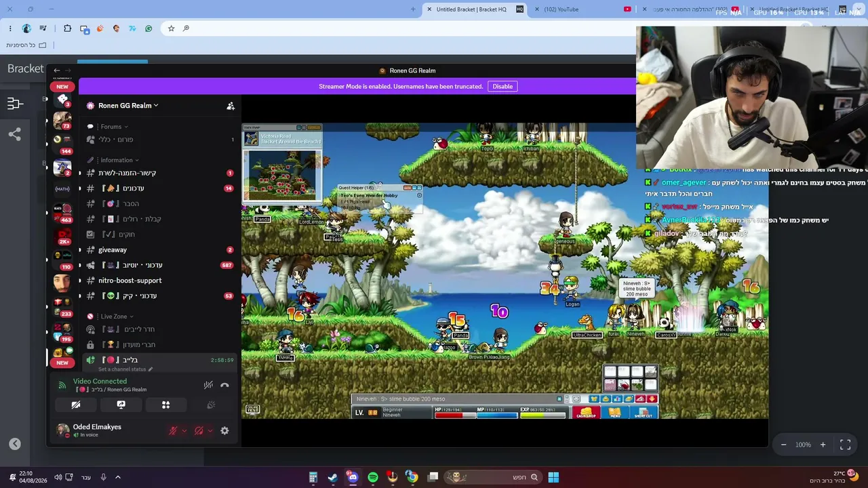Collapse the information category
The height and width of the screenshot is (488, 868).
click(x=119, y=160)
